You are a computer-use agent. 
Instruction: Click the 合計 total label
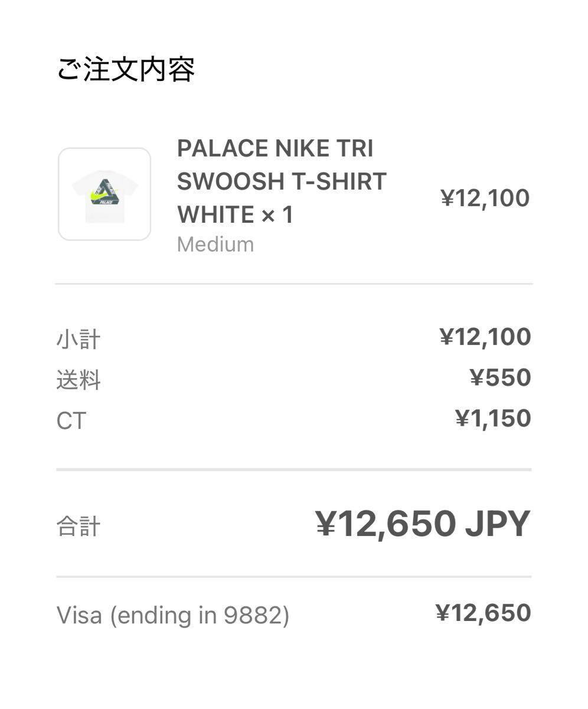pyautogui.click(x=78, y=526)
